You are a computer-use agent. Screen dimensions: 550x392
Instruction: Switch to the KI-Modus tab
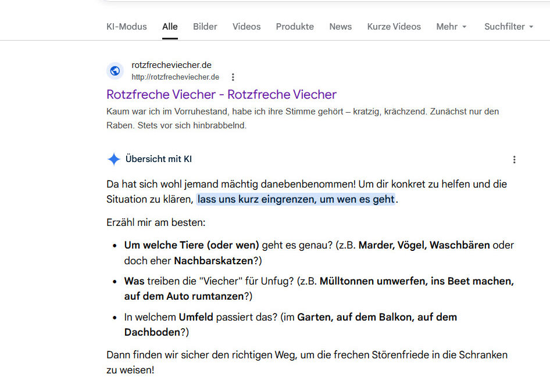pos(127,27)
